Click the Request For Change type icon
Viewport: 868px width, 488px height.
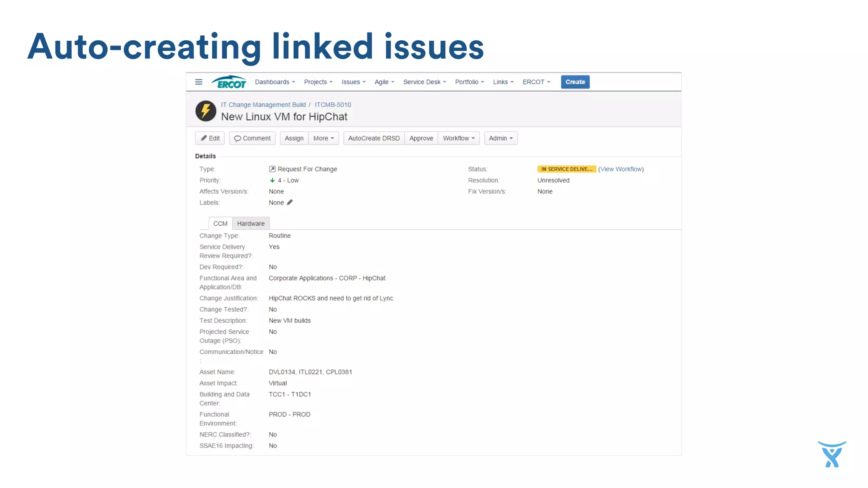272,169
